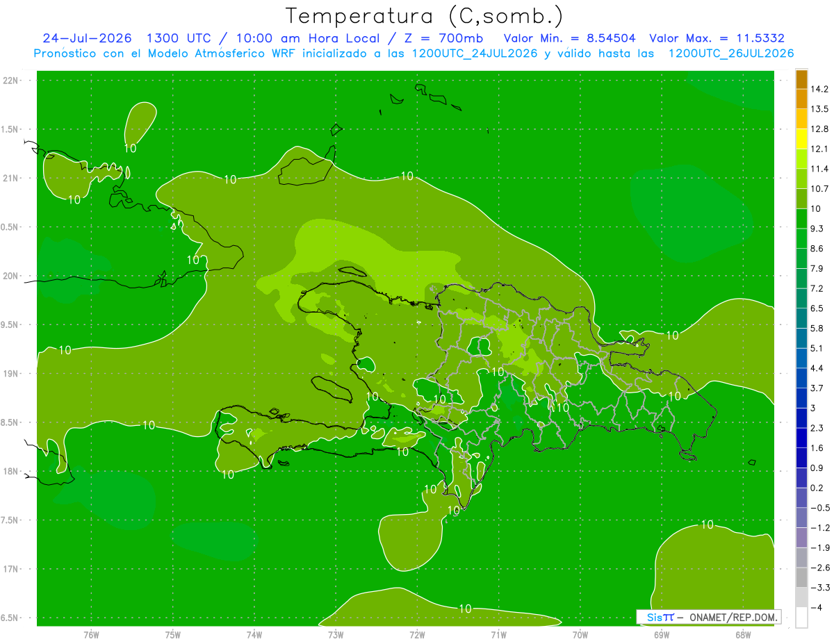
Task: Click the 12.1 value on the color scale
Action: (819, 149)
